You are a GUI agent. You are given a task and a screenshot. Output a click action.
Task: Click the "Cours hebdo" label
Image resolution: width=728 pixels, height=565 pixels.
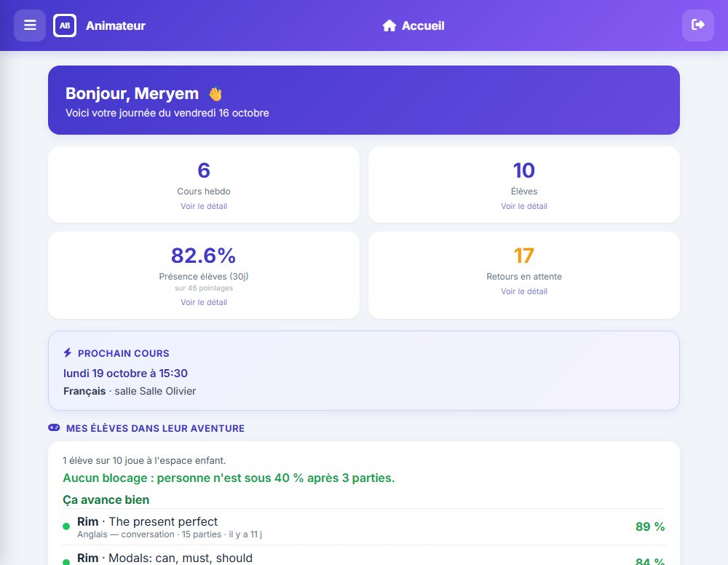pos(204,191)
